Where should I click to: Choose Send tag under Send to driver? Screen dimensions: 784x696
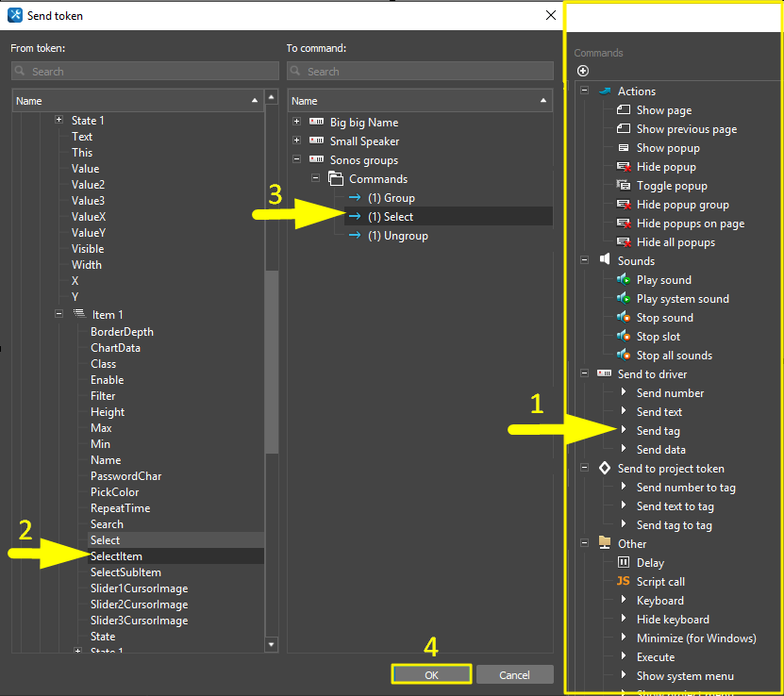point(658,431)
